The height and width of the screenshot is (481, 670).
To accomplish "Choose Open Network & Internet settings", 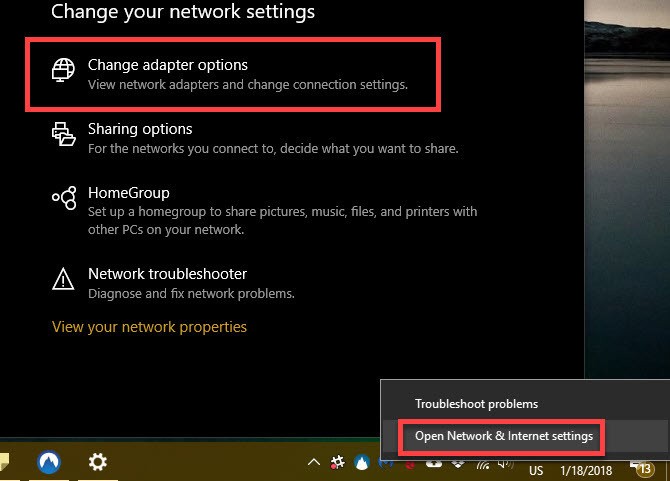I will 504,436.
